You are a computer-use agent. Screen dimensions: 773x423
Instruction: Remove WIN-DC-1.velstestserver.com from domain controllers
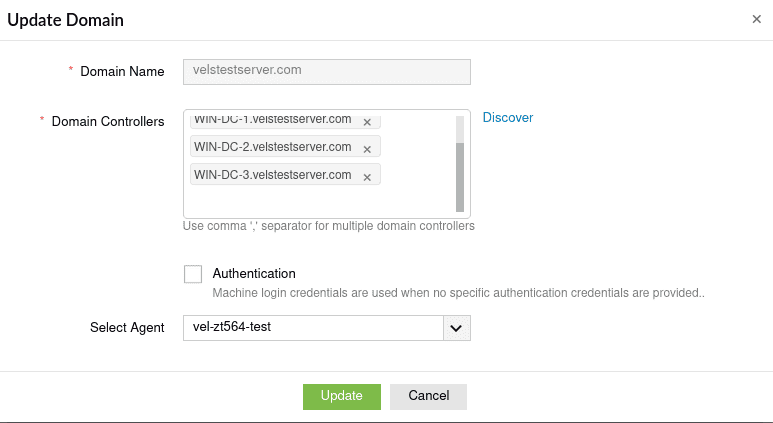(x=367, y=122)
